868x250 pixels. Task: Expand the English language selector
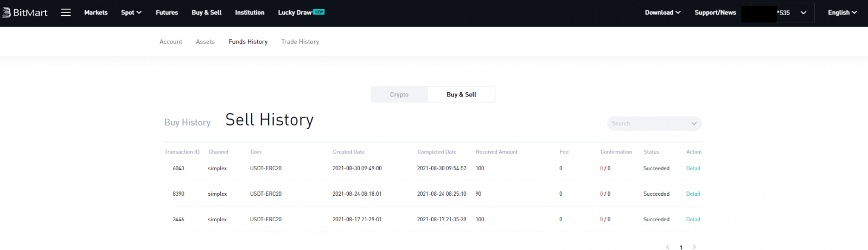tap(842, 12)
